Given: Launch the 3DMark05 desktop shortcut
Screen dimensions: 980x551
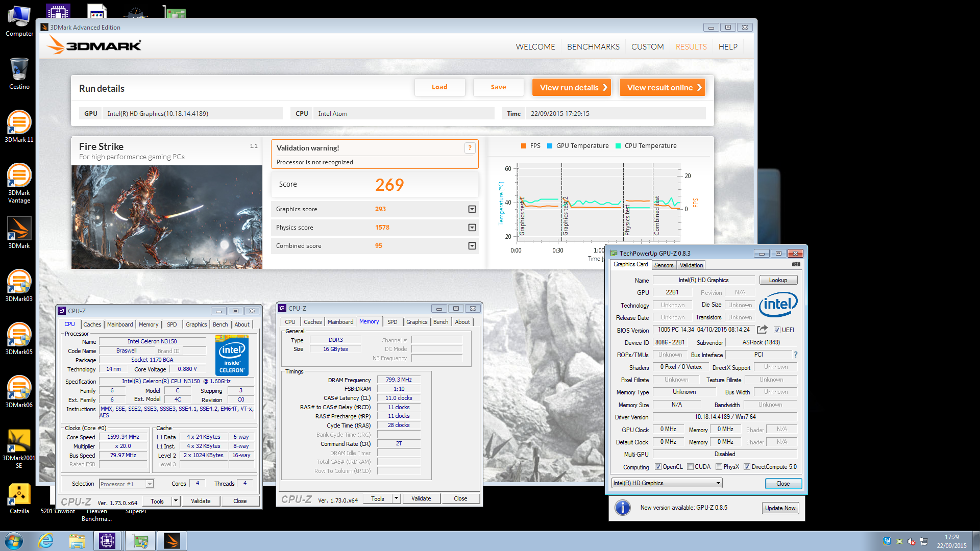Looking at the screenshot, I should [19, 339].
